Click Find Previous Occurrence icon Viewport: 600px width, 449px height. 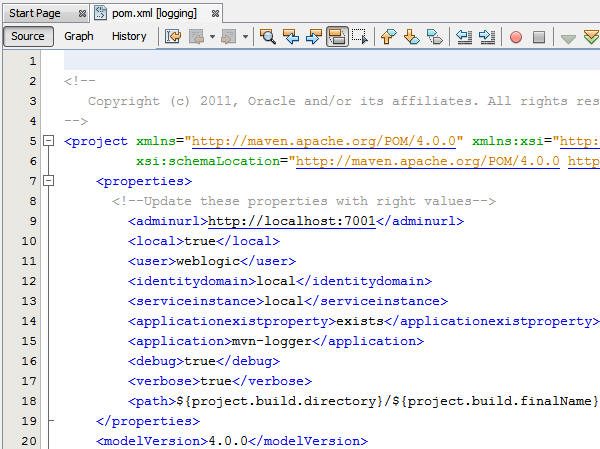[291, 37]
